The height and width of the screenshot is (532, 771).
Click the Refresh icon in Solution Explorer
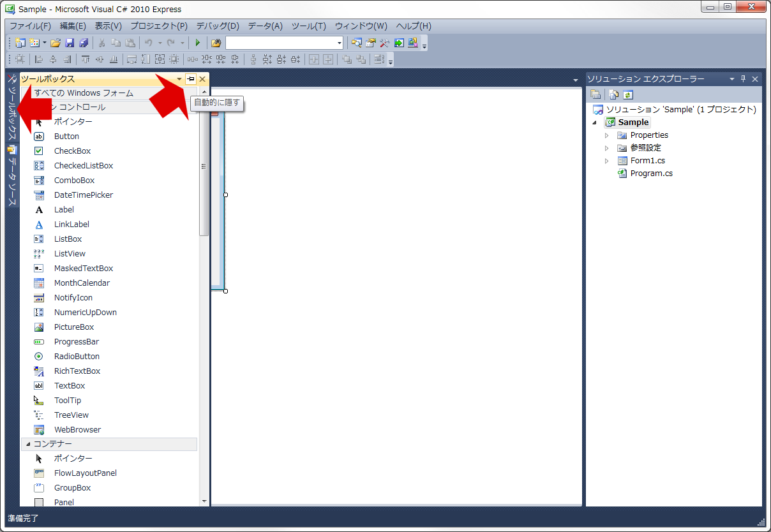627,94
